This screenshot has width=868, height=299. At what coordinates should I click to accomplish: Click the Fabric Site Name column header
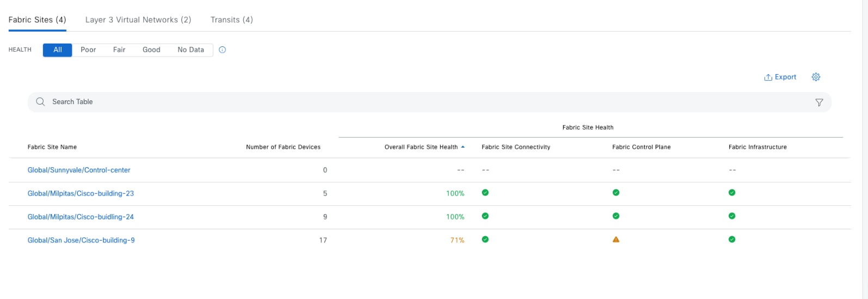pos(52,147)
